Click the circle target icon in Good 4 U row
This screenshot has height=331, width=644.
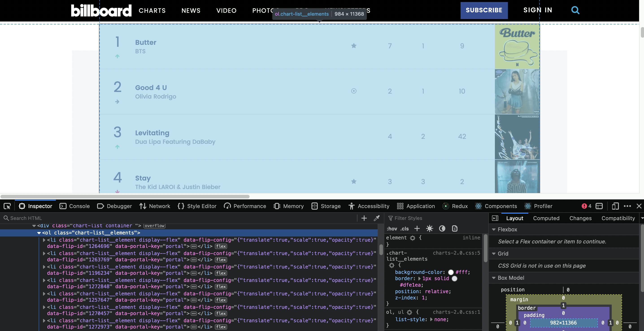[x=354, y=91]
